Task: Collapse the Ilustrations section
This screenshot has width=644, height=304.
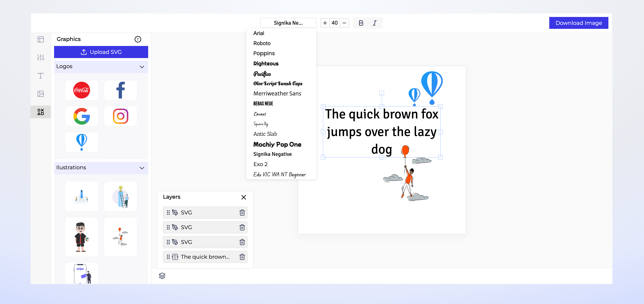Action: tap(142, 168)
